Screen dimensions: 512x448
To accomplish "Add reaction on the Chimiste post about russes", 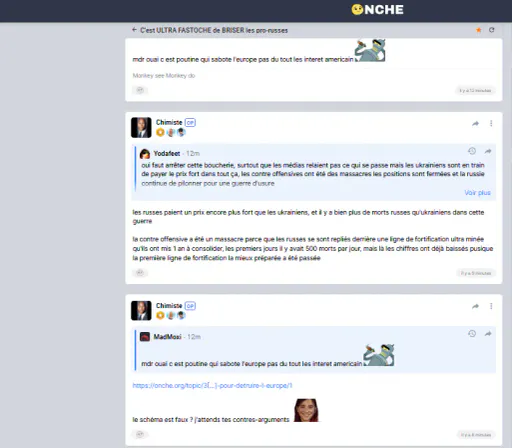I will [x=140, y=273].
